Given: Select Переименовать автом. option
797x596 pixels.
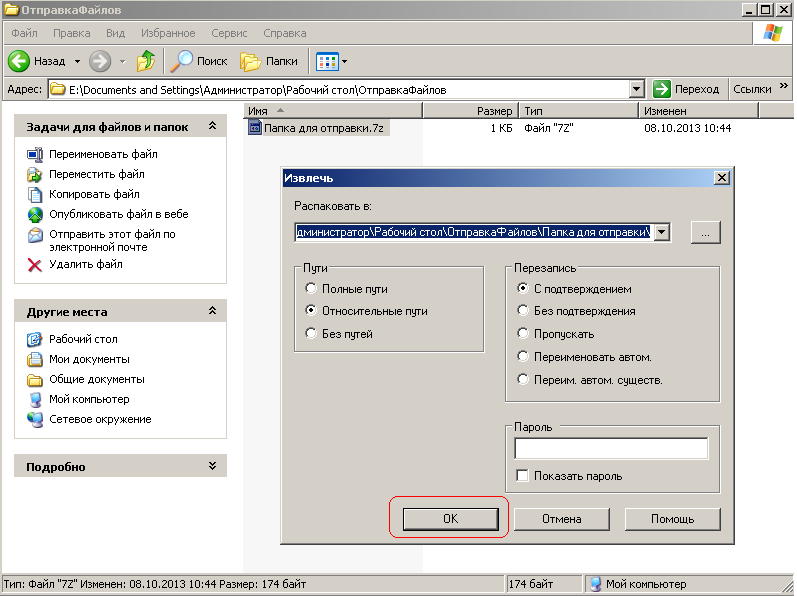Looking at the screenshot, I should click(x=523, y=356).
